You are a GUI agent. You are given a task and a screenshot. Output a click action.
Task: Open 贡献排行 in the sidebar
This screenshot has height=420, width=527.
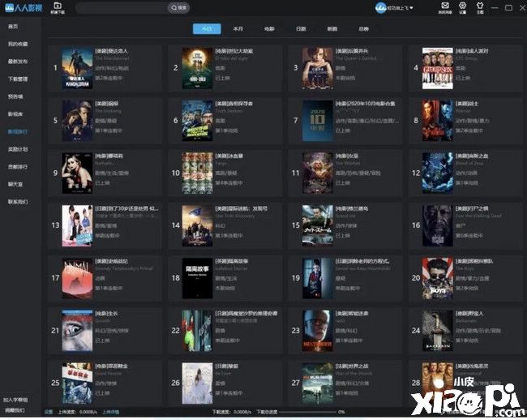pyautogui.click(x=18, y=167)
